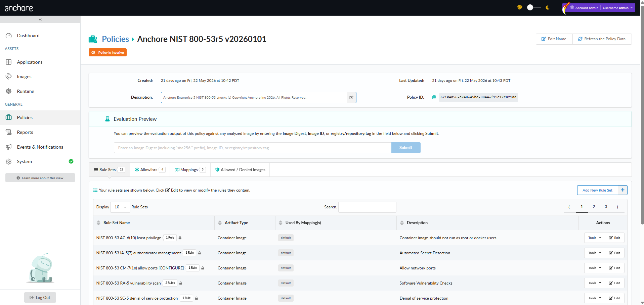Click Refresh the Policy Data button

(602, 39)
